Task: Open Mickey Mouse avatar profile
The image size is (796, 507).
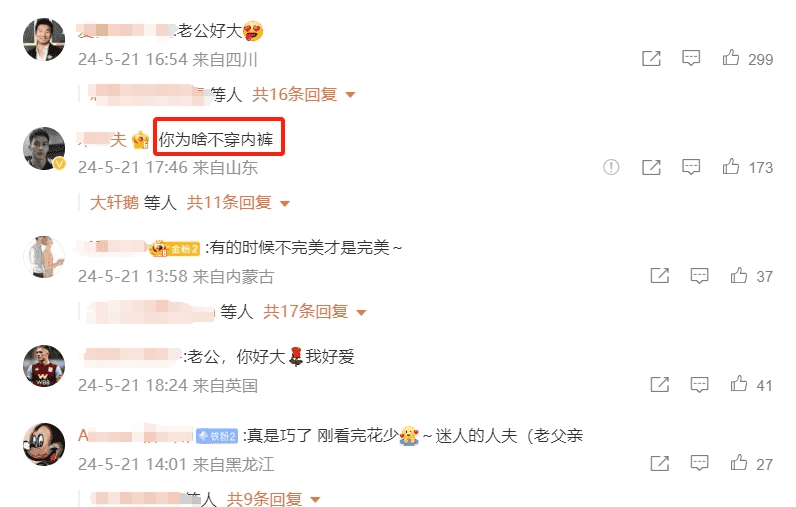Action: pyautogui.click(x=44, y=445)
